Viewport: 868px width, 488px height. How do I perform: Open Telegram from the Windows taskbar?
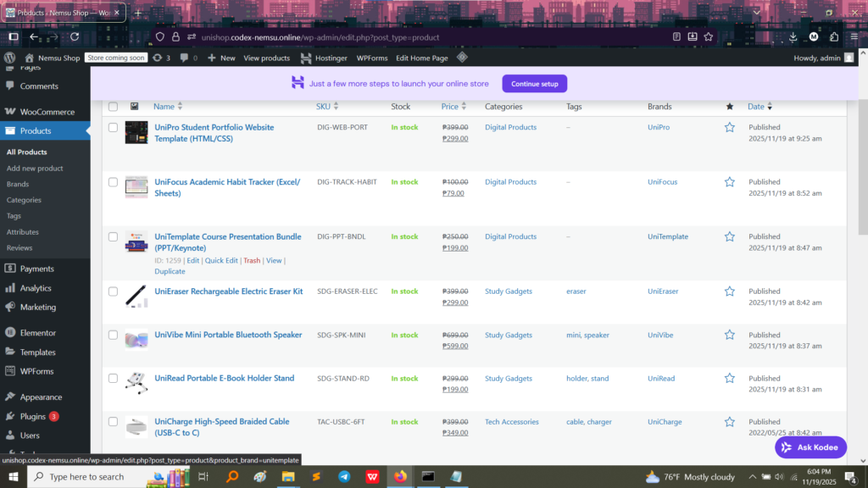point(343,477)
